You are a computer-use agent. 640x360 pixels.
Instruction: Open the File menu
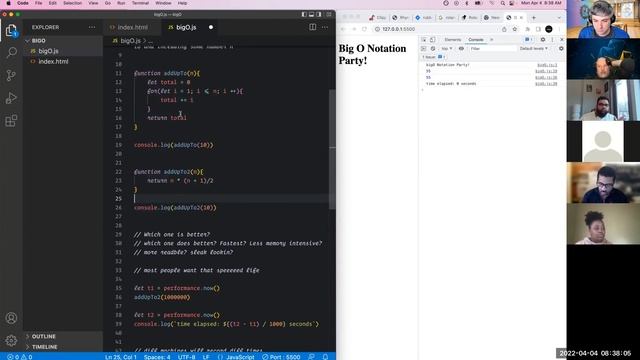click(x=38, y=3)
